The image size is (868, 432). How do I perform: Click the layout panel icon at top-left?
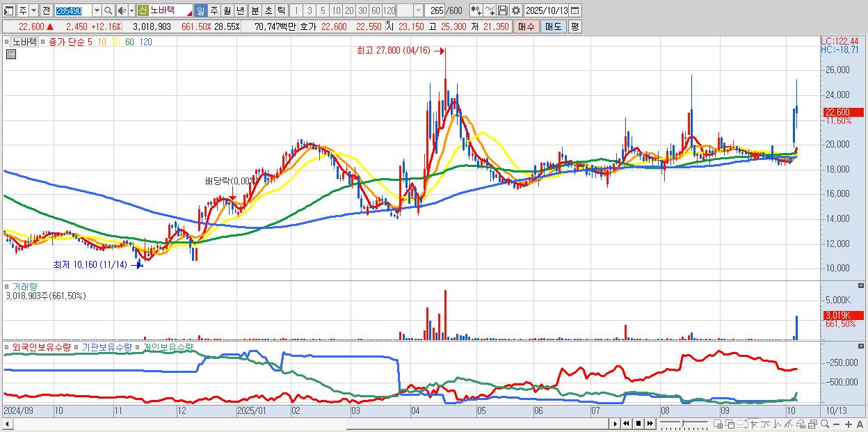point(8,10)
